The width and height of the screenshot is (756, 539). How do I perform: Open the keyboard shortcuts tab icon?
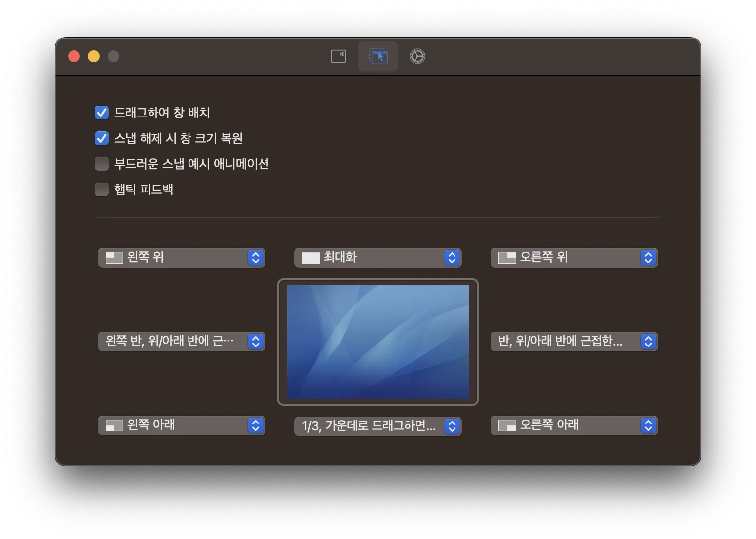click(x=339, y=56)
